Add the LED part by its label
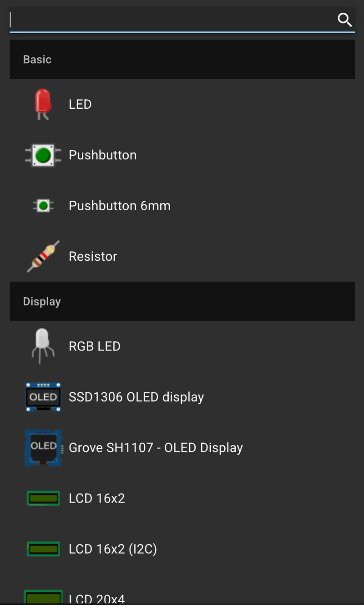 [x=80, y=104]
